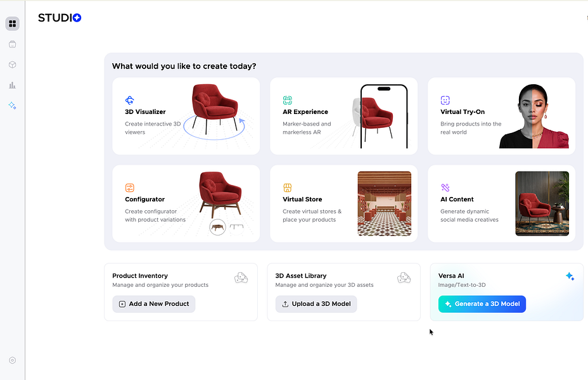The width and height of the screenshot is (588, 380).
Task: Open the settings gear at sidebar bottom
Action: point(13,360)
